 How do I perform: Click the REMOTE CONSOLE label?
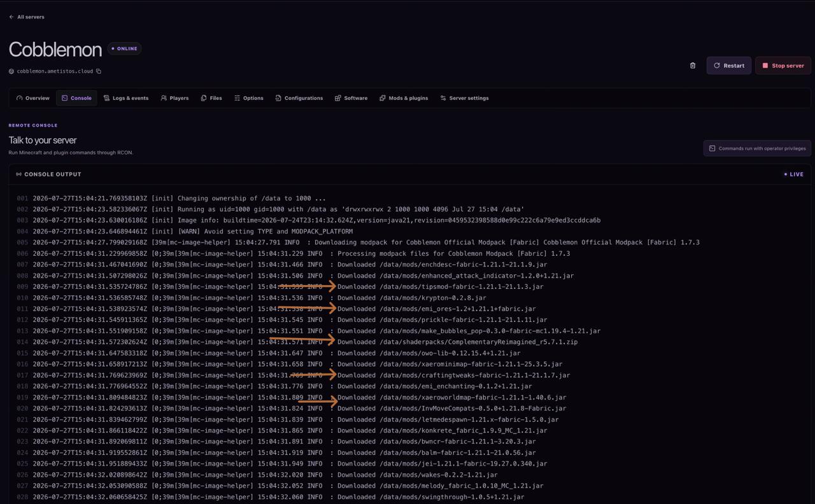33,125
